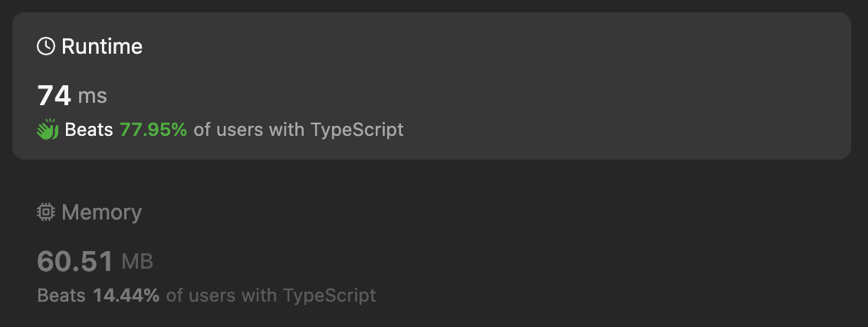Screen dimensions: 868x327
Task: Click the 74 runtime value
Action: 54,96
